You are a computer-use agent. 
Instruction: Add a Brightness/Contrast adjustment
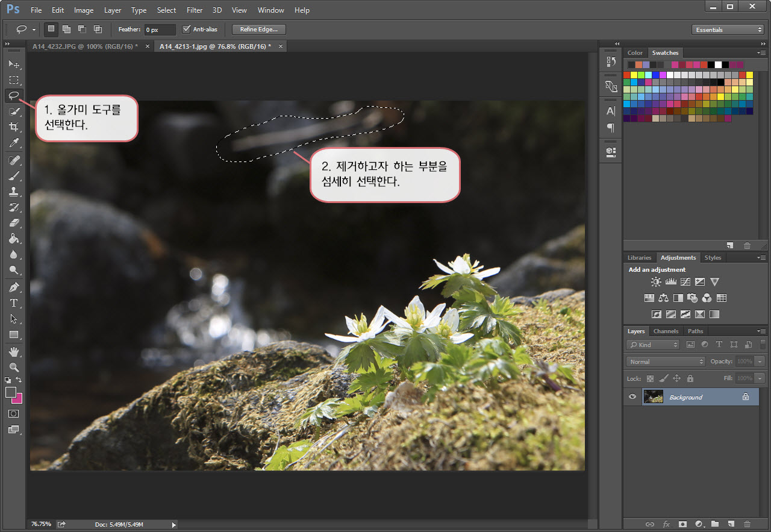pyautogui.click(x=656, y=281)
